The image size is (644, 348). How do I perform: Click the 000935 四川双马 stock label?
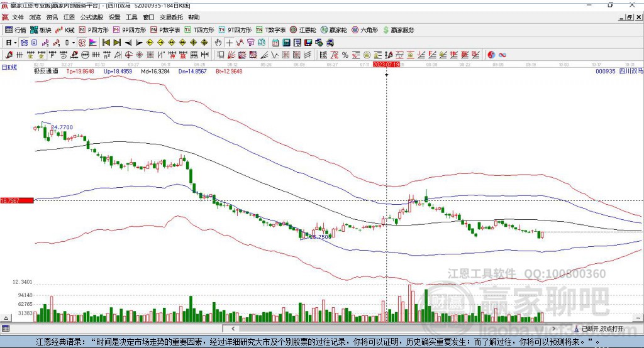coord(619,72)
